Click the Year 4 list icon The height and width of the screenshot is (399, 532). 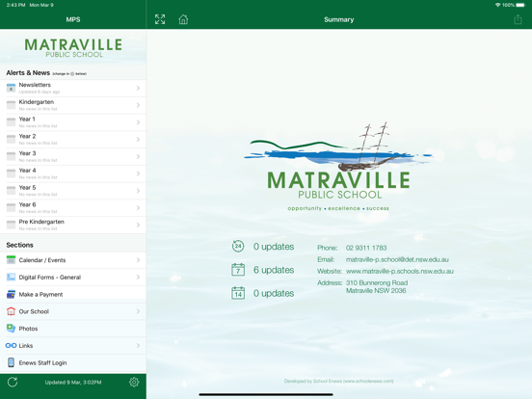click(x=11, y=173)
